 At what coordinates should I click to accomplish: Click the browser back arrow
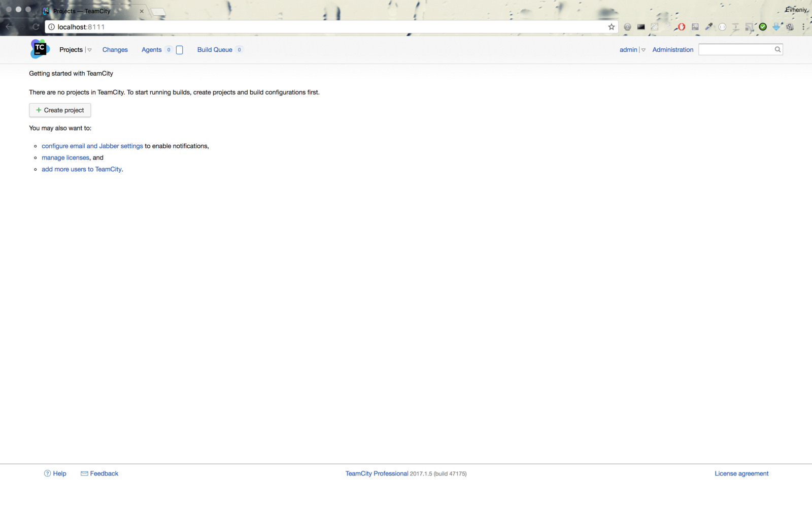pyautogui.click(x=10, y=27)
